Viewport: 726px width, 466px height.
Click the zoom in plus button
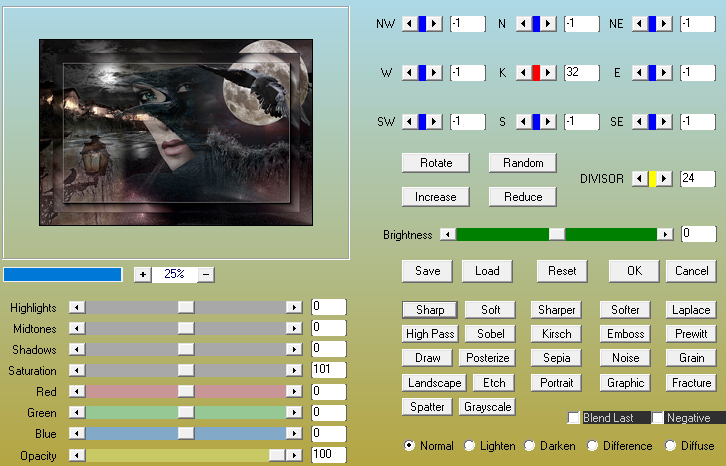pos(143,274)
